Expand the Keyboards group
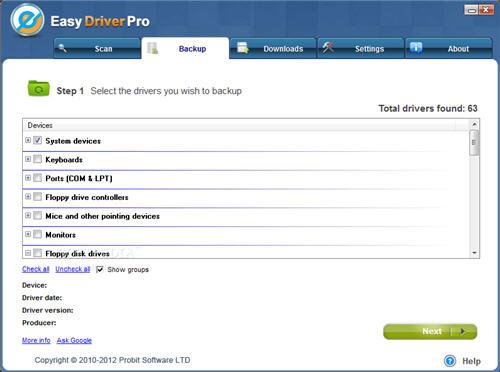 [x=28, y=159]
